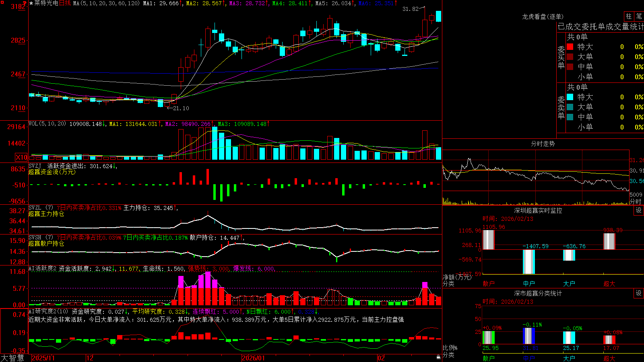Click the dark red 中单 buy-order swatch
644x362 pixels.
point(570,67)
